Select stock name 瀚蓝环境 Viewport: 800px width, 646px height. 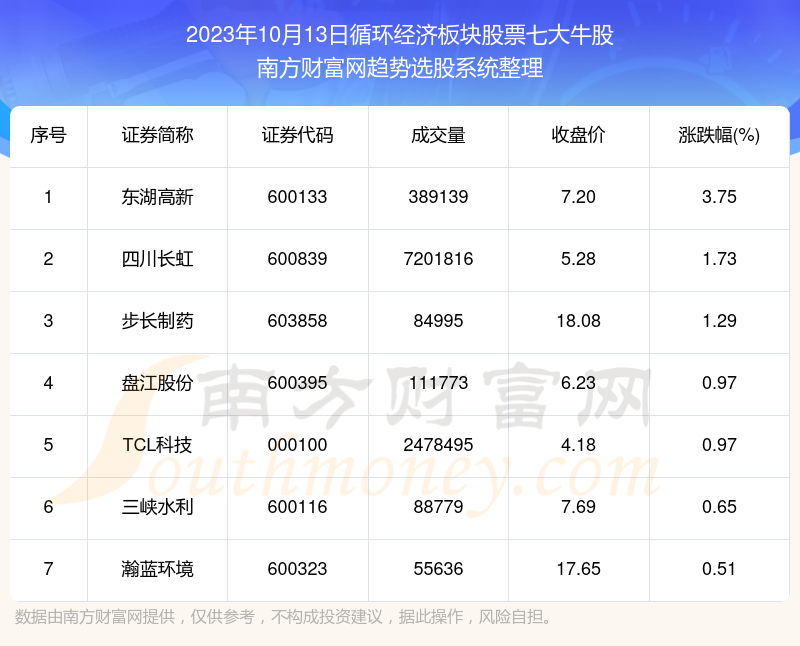pyautogui.click(x=157, y=569)
